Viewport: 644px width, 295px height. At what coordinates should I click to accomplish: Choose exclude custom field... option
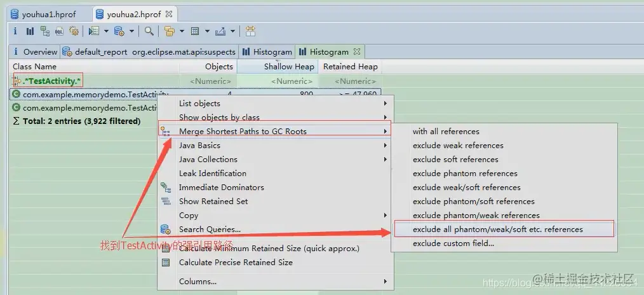point(504,244)
